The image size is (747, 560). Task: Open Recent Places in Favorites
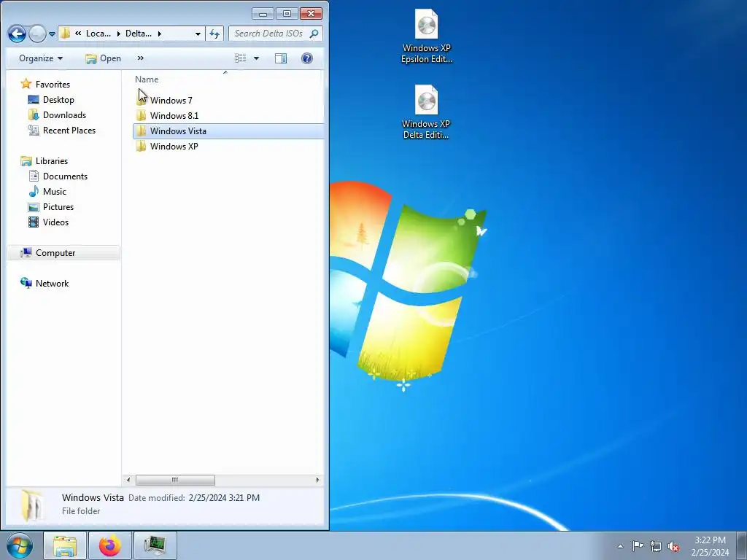click(x=69, y=130)
